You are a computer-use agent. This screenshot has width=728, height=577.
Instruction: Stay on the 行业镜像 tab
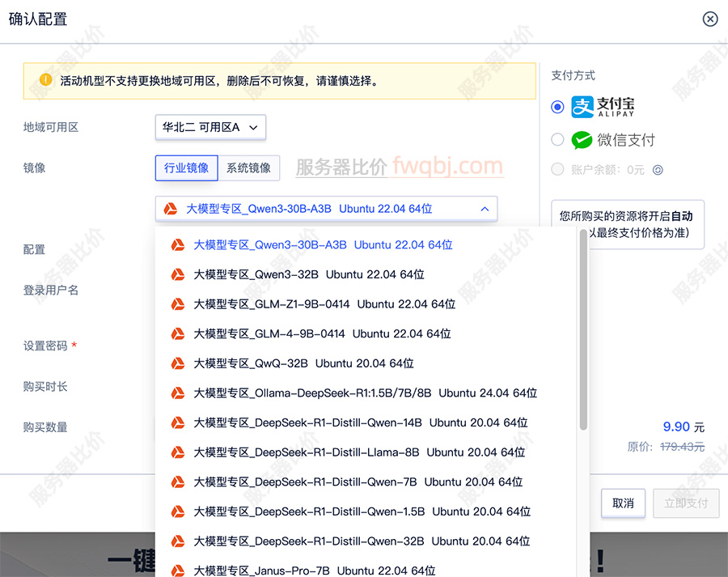coord(185,168)
